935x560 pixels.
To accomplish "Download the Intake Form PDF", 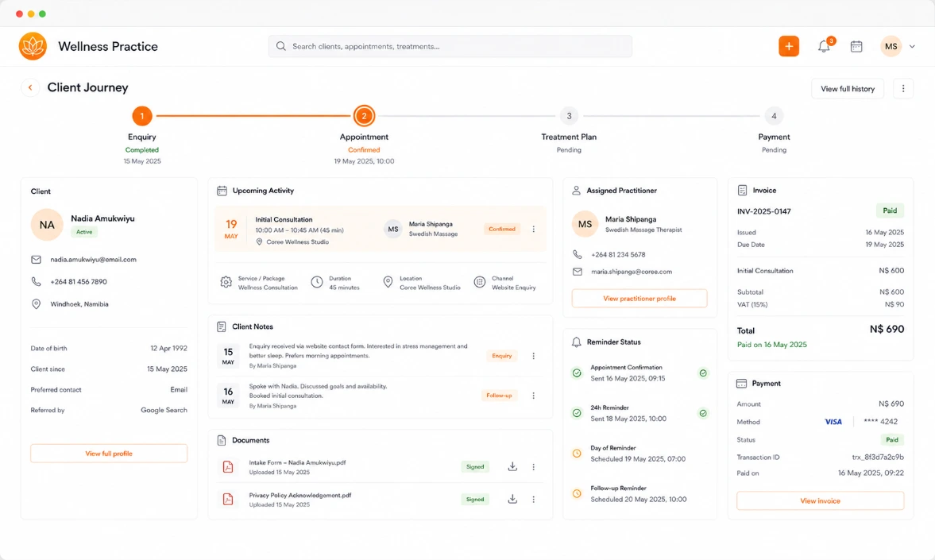I will point(512,466).
